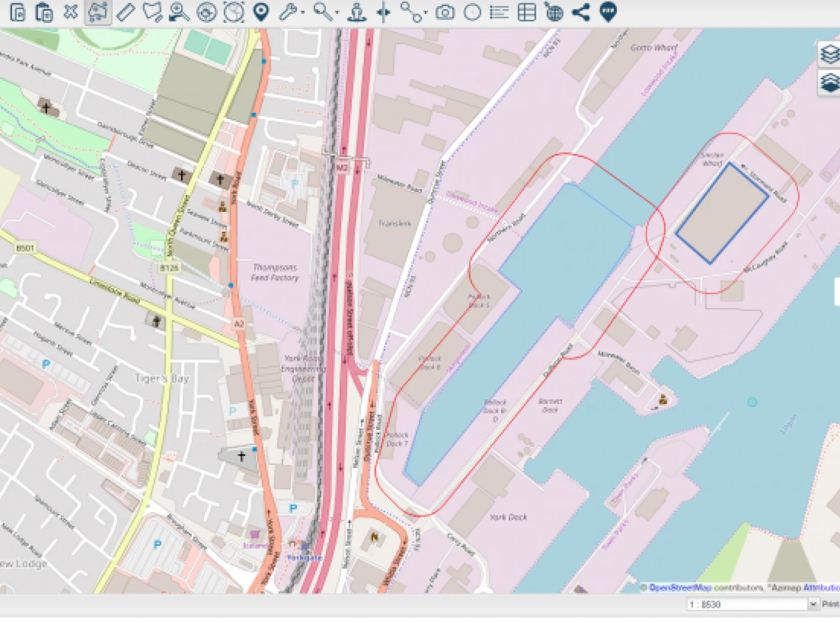Open the map scale dropdown arrow
This screenshot has width=840, height=622.
(x=813, y=604)
